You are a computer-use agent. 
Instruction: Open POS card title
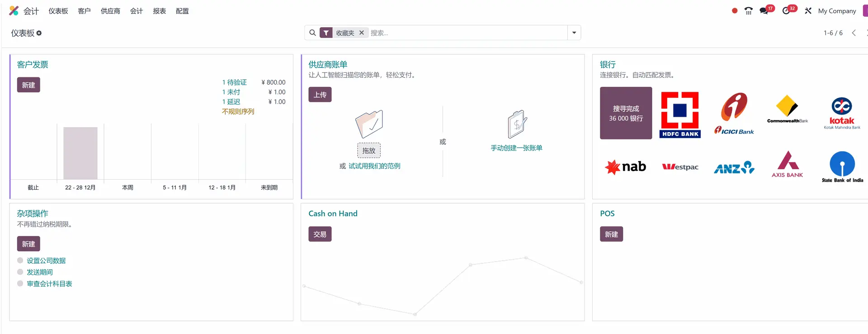pos(607,214)
